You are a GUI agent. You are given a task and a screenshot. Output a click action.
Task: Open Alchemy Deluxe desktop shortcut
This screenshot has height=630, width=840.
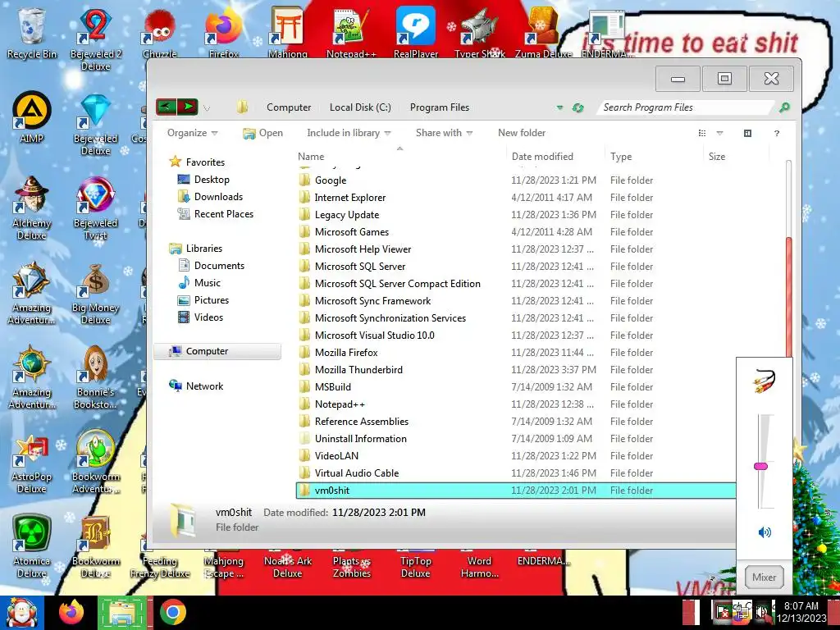tap(32, 209)
